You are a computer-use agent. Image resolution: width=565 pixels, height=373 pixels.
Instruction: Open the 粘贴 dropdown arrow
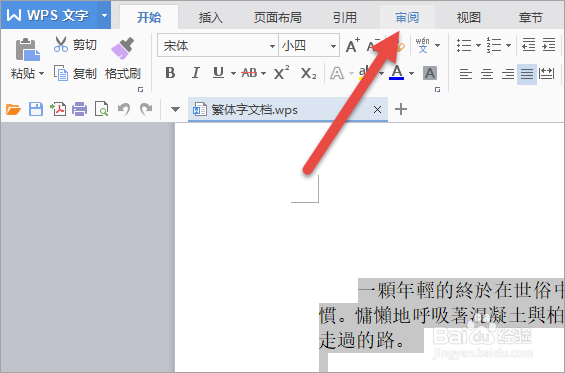click(x=41, y=74)
